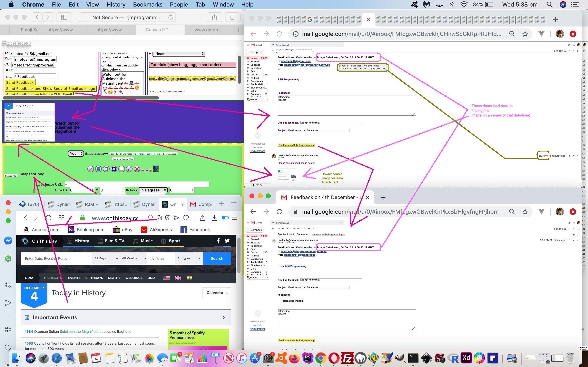
Task: Click the History tab on OnThisDay site
Action: pyautogui.click(x=82, y=241)
